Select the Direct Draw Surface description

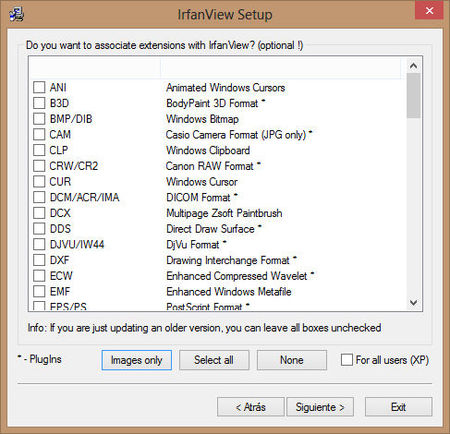tap(214, 229)
